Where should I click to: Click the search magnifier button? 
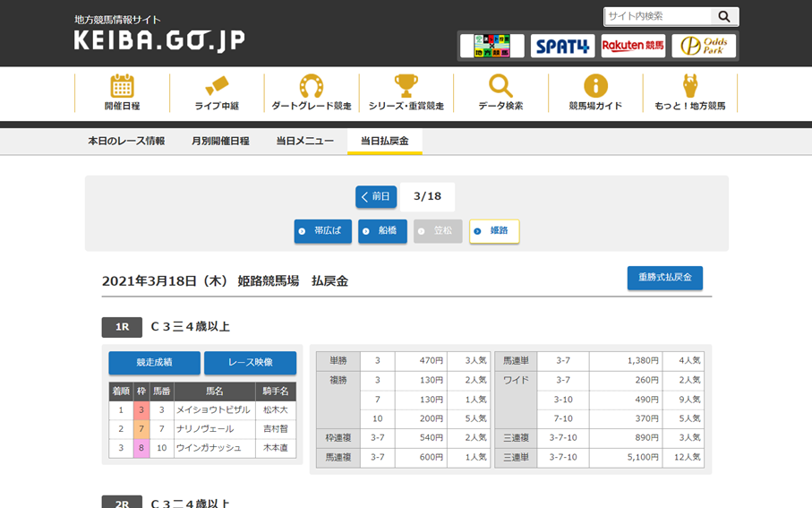724,16
